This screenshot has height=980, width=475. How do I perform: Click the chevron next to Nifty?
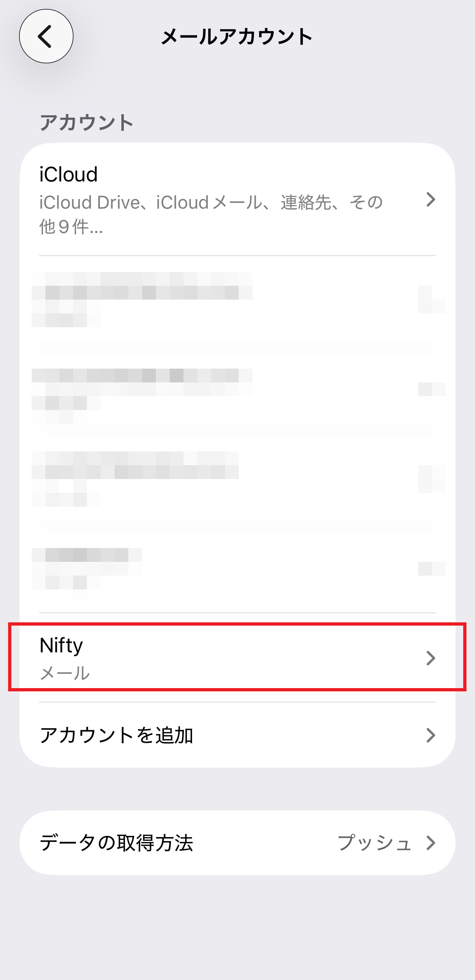pyautogui.click(x=431, y=658)
